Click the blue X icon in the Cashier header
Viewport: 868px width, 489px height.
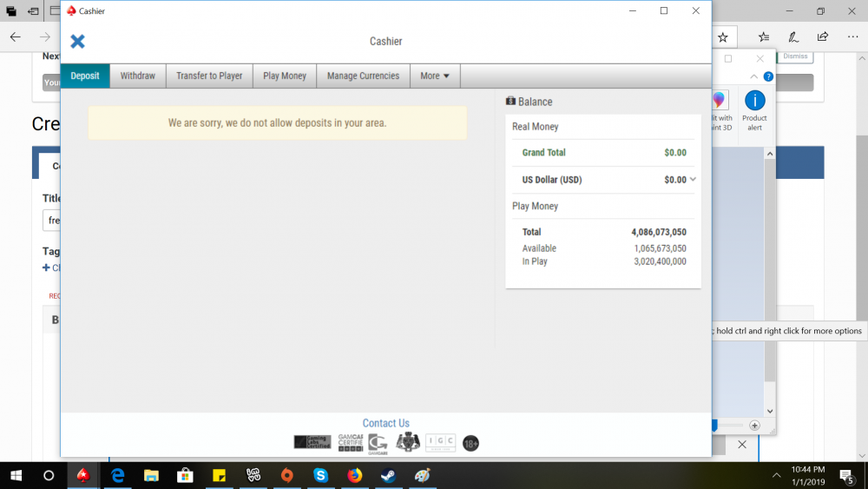(77, 42)
